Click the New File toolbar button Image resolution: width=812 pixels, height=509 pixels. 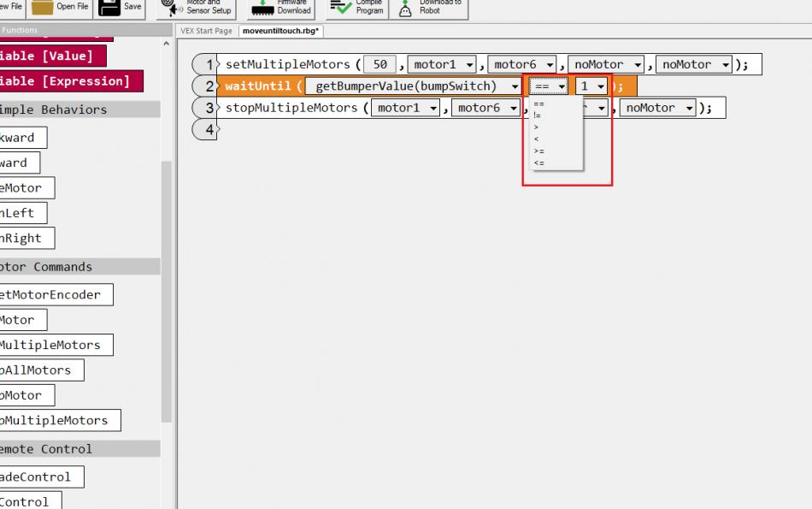tap(11, 7)
